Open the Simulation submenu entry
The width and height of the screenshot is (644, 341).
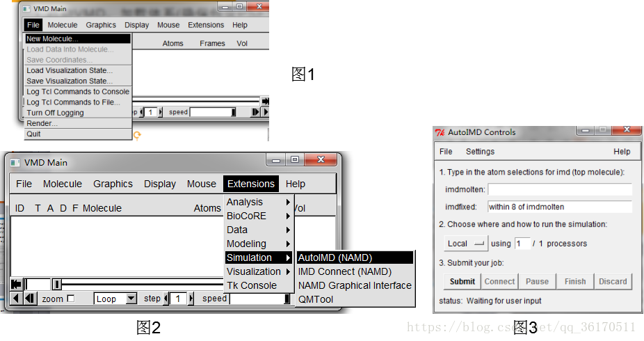[258, 257]
